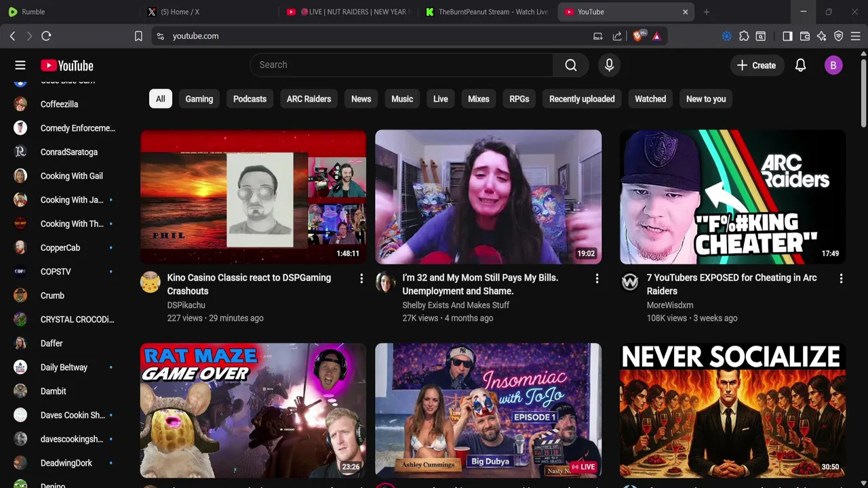Switch to TheBurntPeanut Stream tab
The height and width of the screenshot is (488, 868).
point(487,12)
